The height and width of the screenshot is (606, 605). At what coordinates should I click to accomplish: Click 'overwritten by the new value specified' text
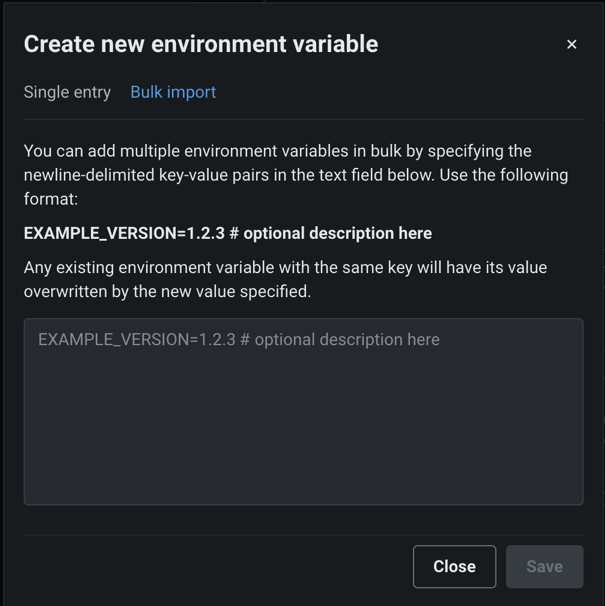click(167, 292)
